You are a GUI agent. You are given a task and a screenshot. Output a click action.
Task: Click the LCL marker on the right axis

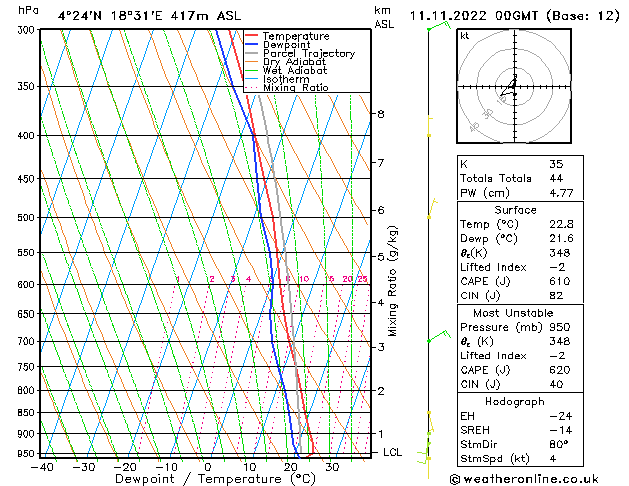click(394, 452)
